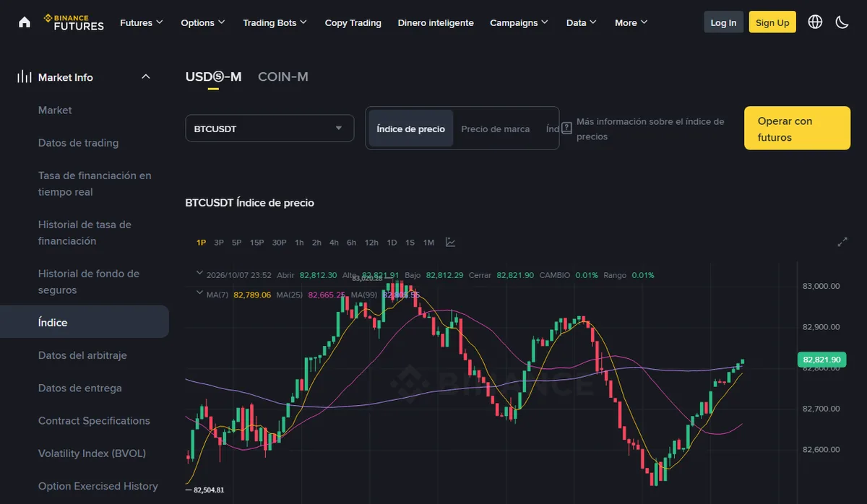The height and width of the screenshot is (504, 867).
Task: Select the 30P chart interval
Action: (280, 242)
